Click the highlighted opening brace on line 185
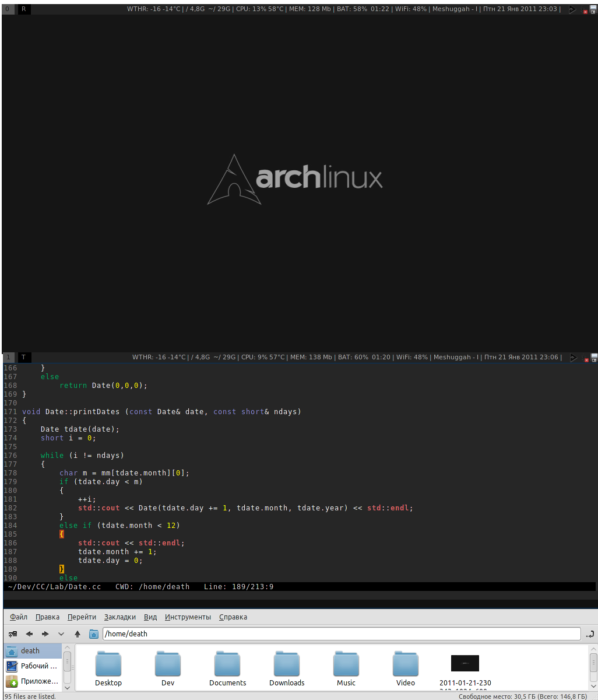Screen dimensions: 598x700 coord(62,534)
